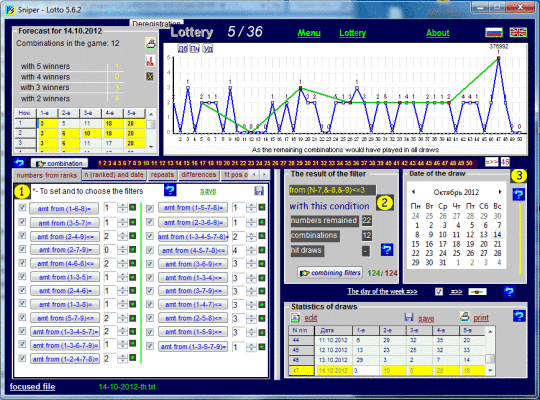
Task: Click the down arrow of Statistics of draws scrollbar
Action: coord(490,371)
